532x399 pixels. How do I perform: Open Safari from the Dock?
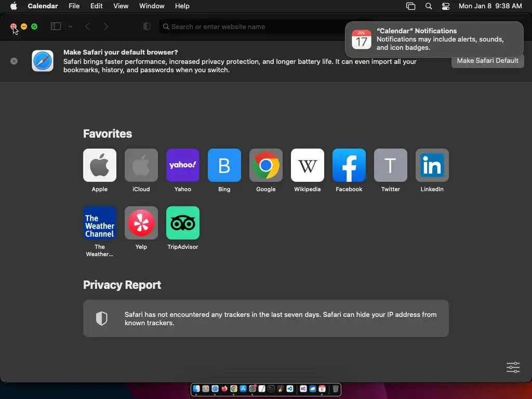pyautogui.click(x=215, y=389)
